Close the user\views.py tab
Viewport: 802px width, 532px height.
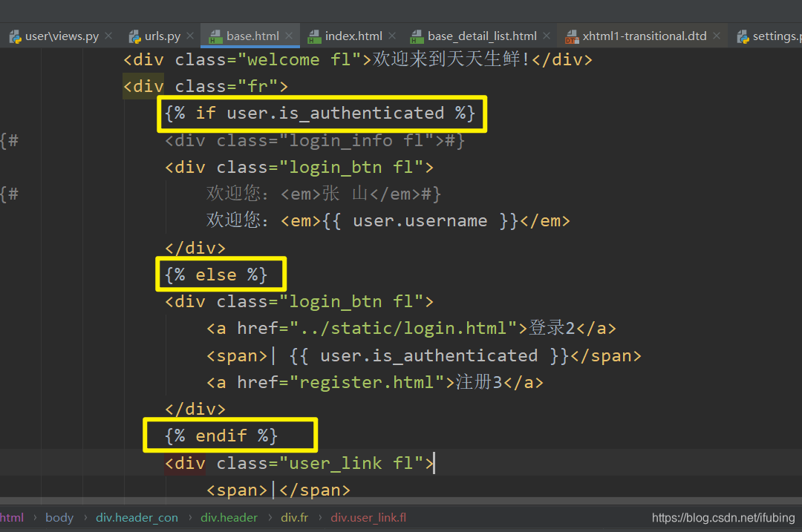tap(108, 36)
